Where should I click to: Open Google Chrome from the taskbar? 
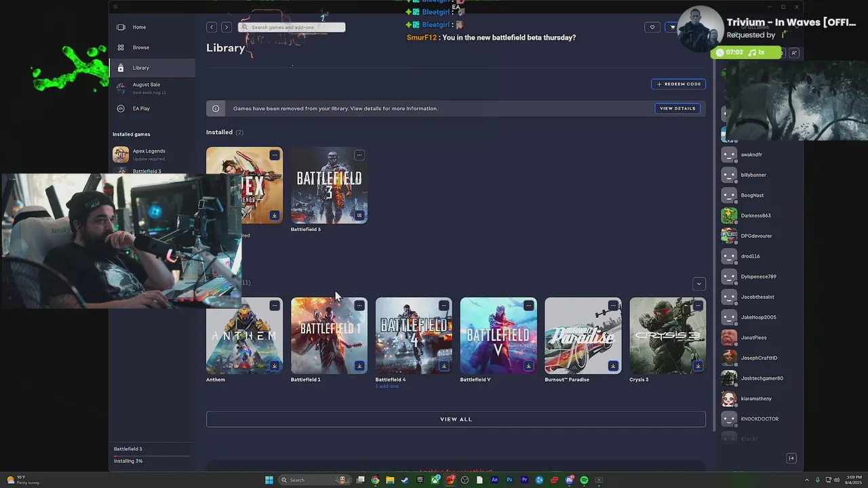(375, 480)
